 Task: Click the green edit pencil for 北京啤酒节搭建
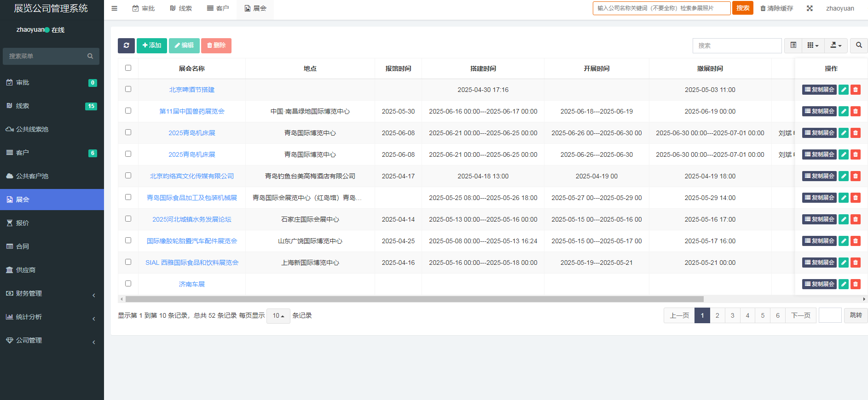[x=843, y=90]
